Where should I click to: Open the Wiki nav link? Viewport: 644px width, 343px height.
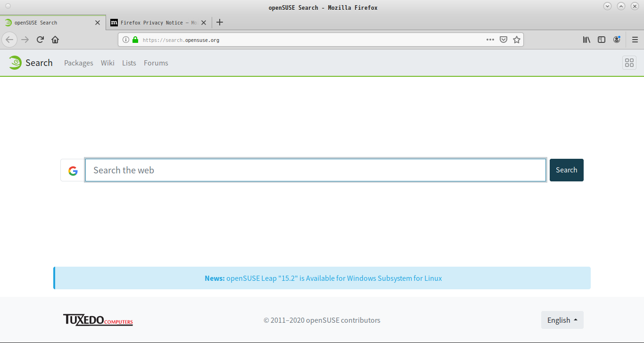(107, 63)
